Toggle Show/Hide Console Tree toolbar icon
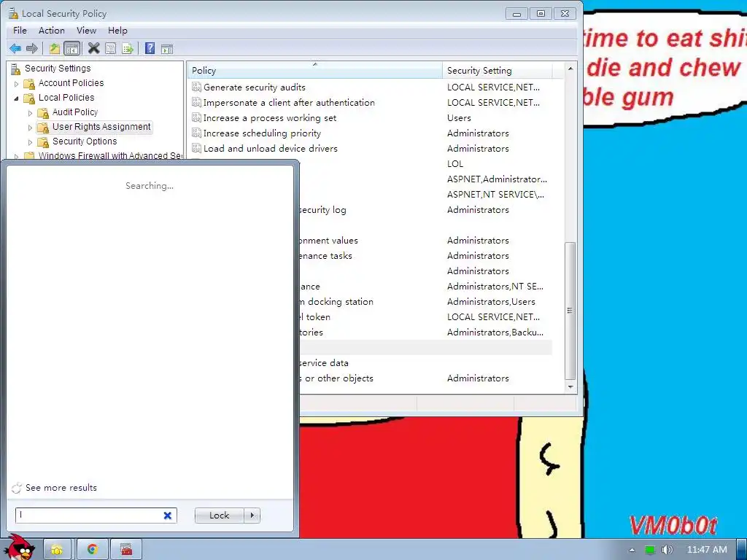The image size is (747, 560). click(x=72, y=49)
